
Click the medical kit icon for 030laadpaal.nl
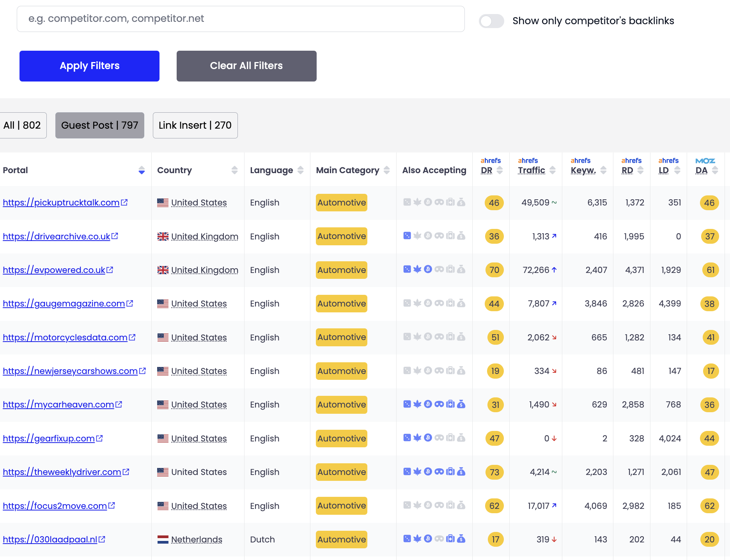(450, 539)
